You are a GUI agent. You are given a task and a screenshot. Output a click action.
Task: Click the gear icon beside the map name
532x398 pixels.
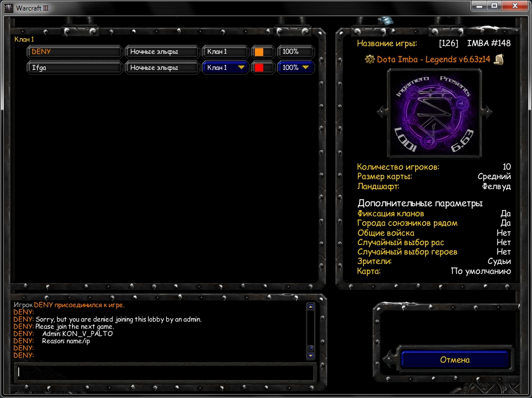click(370, 59)
